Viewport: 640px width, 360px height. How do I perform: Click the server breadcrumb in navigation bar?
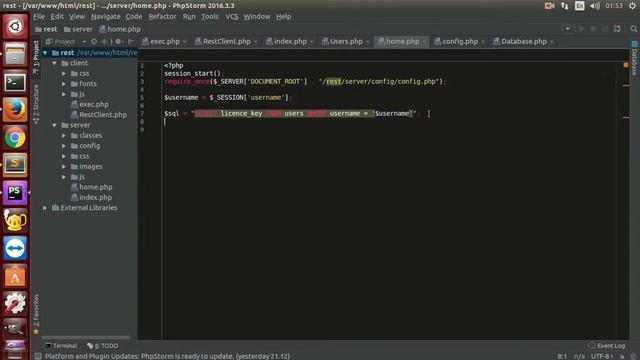pos(78,29)
